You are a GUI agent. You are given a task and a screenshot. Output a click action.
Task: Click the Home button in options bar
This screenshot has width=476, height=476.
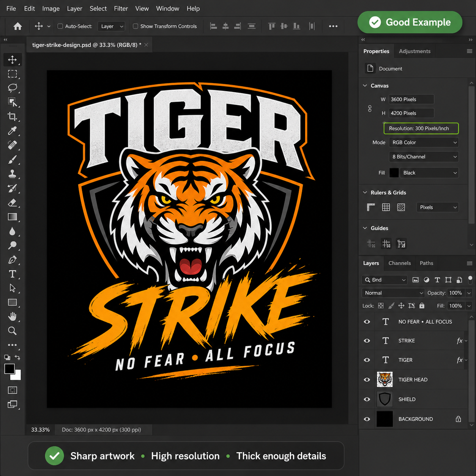(x=17, y=26)
